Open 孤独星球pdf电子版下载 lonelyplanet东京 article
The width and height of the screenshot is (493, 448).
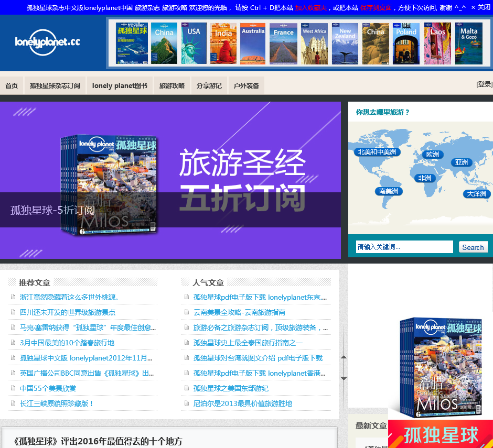click(260, 297)
